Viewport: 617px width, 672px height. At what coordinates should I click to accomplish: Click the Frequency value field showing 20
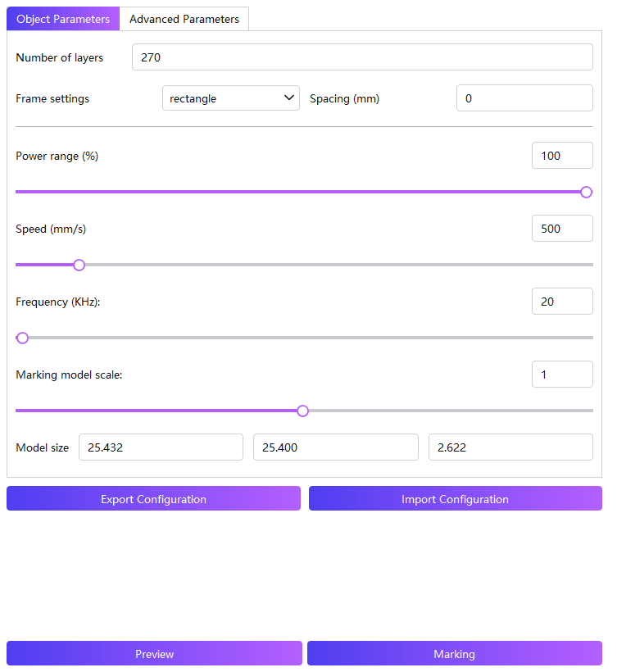click(x=562, y=302)
